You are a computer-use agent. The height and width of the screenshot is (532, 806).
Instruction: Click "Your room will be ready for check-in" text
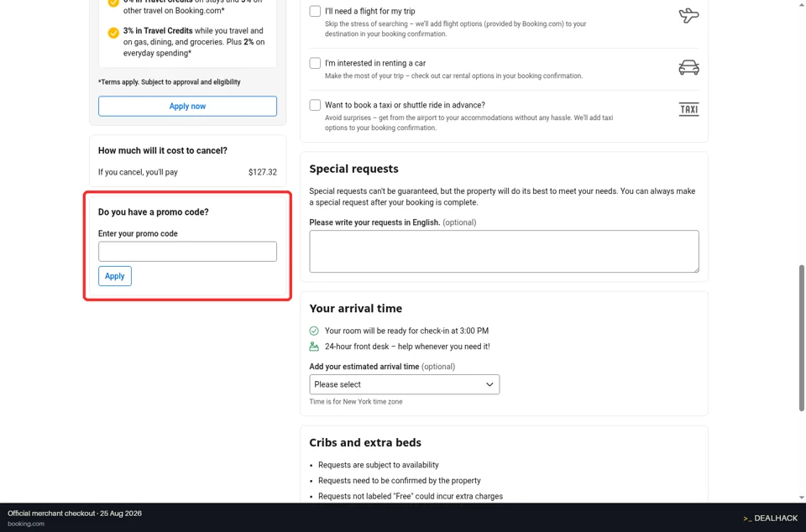[406, 331]
